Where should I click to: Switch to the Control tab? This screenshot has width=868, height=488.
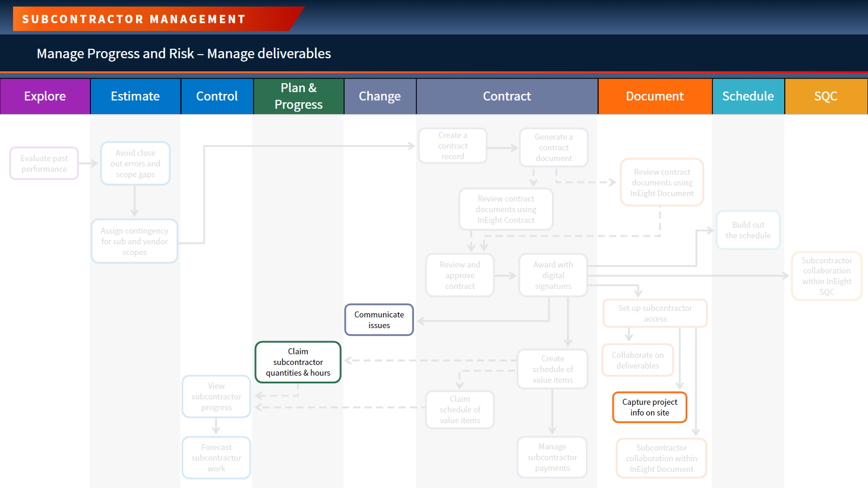point(217,96)
